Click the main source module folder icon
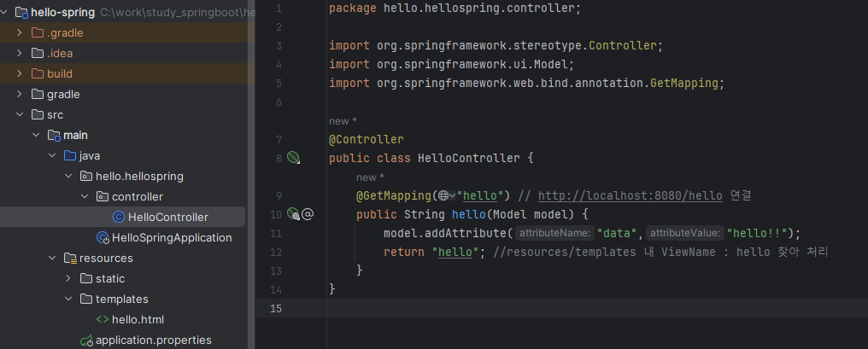 click(x=54, y=135)
